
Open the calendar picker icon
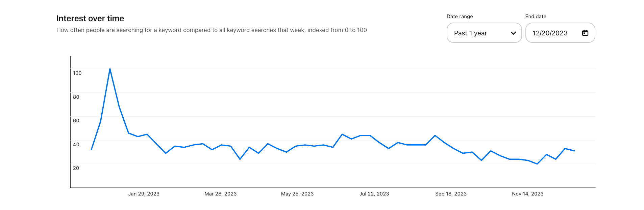point(585,33)
